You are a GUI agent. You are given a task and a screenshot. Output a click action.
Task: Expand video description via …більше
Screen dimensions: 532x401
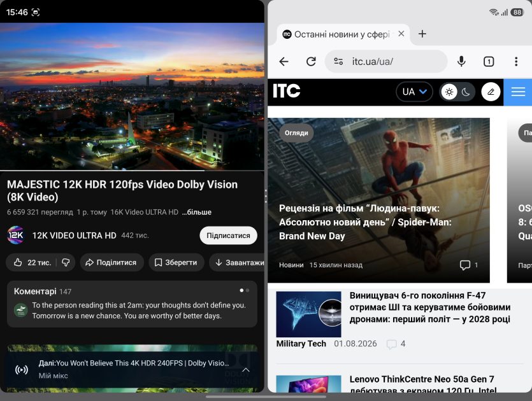pyautogui.click(x=196, y=212)
